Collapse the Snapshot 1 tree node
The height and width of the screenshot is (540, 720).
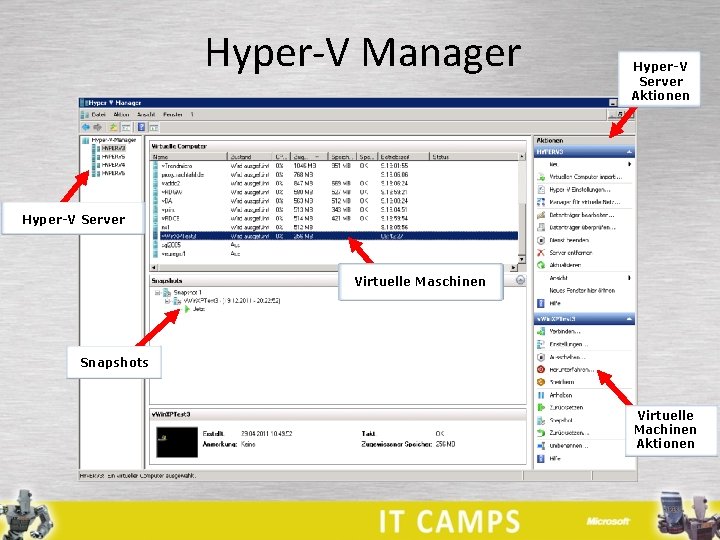click(158, 292)
